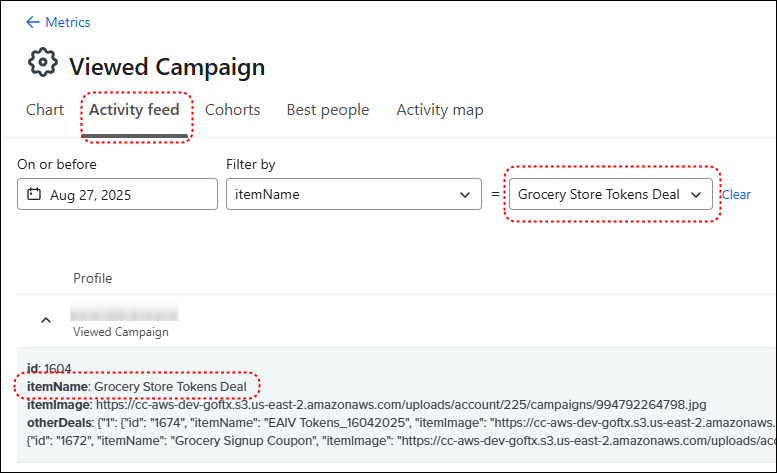The image size is (777, 473).
Task: Switch to the Activity map tab
Action: pos(439,110)
